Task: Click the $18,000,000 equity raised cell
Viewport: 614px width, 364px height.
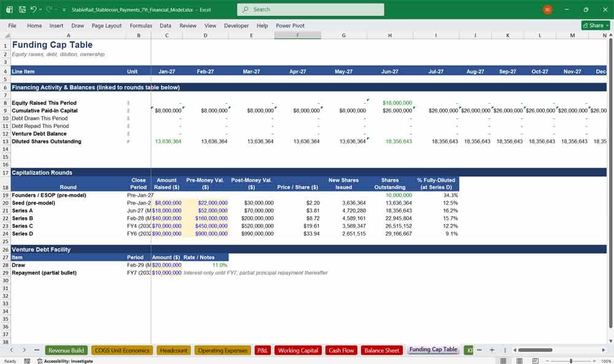Action: click(397, 103)
